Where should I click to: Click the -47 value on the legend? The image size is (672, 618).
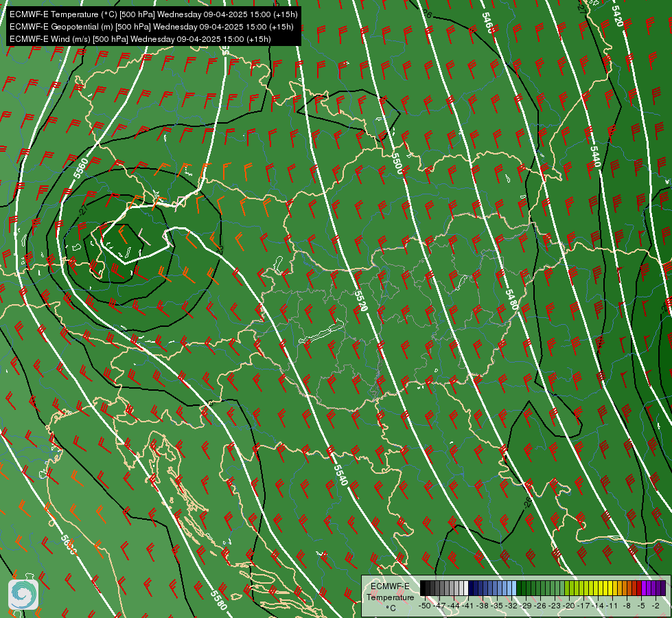439,606
